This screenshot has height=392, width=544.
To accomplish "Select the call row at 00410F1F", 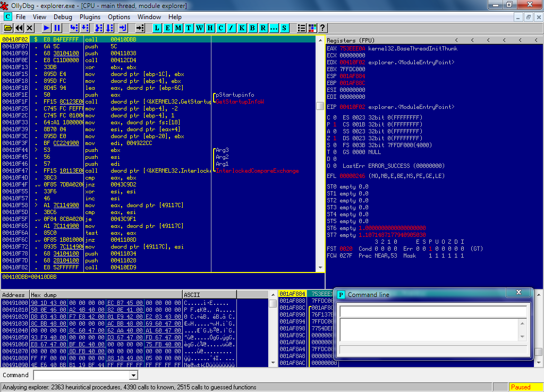I will [x=158, y=101].
